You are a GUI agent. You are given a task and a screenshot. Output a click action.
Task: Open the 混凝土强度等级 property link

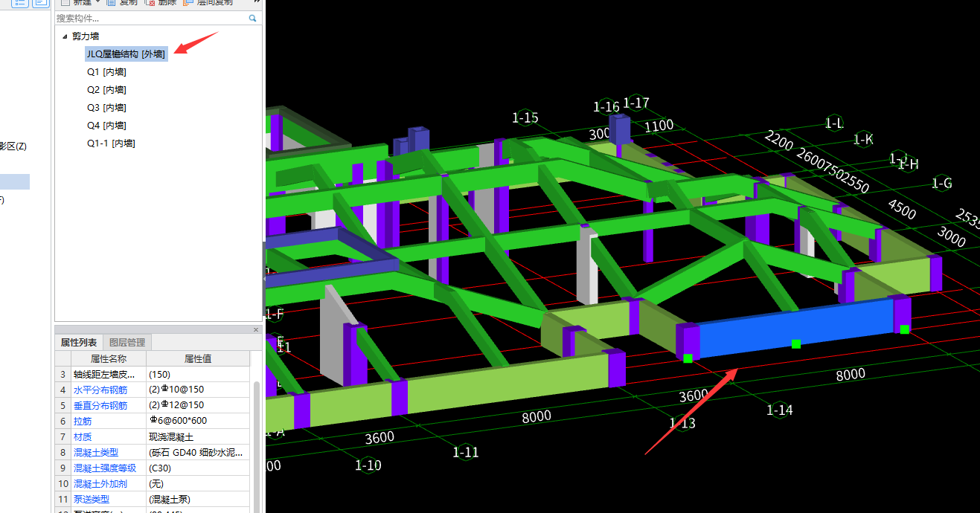tap(105, 468)
